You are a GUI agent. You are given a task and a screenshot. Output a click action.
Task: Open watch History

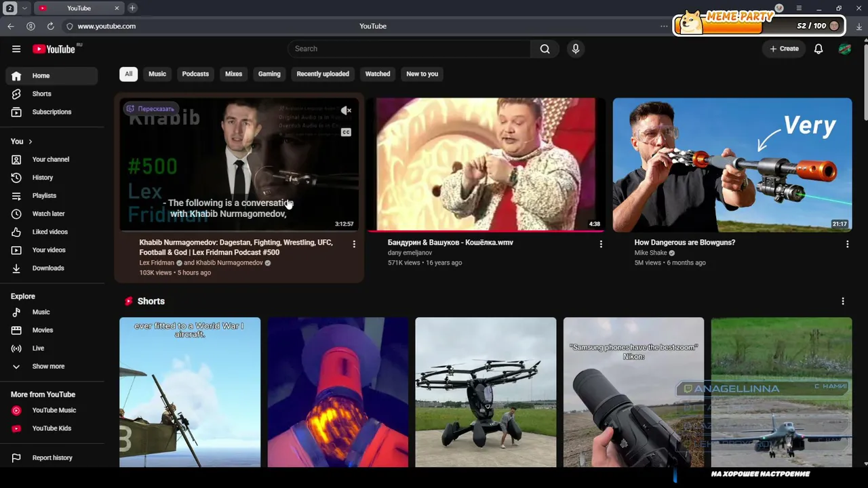pyautogui.click(x=52, y=178)
